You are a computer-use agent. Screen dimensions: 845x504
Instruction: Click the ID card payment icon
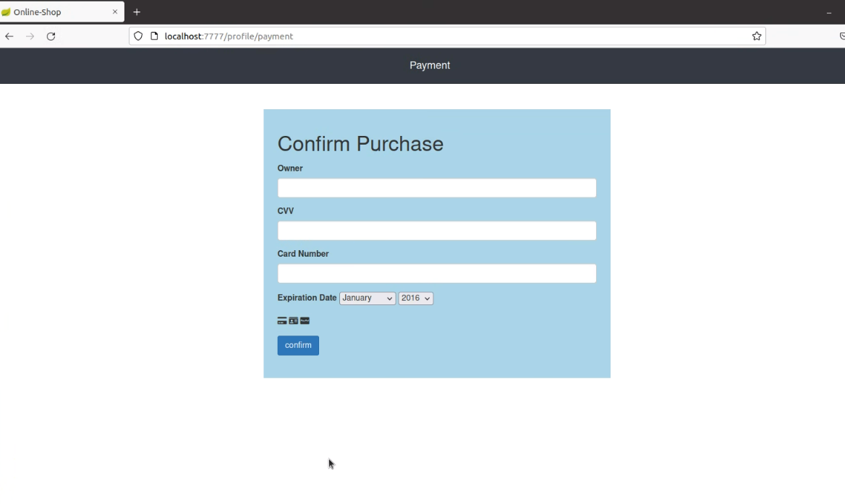pyautogui.click(x=293, y=321)
